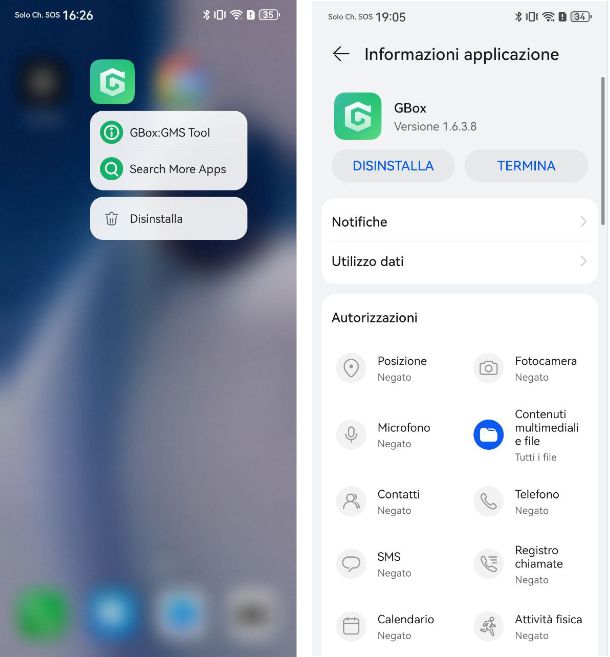Tap the GBox logo in app info
The image size is (610, 657).
pos(357,116)
